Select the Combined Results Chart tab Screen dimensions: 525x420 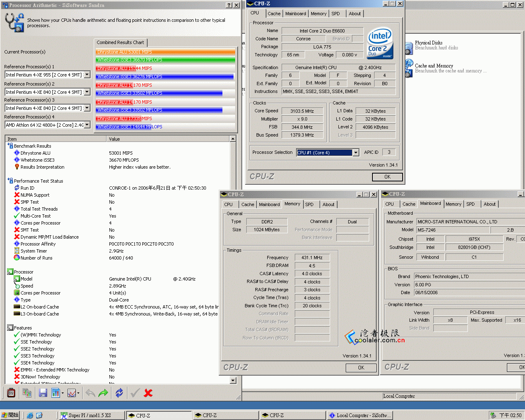point(120,42)
